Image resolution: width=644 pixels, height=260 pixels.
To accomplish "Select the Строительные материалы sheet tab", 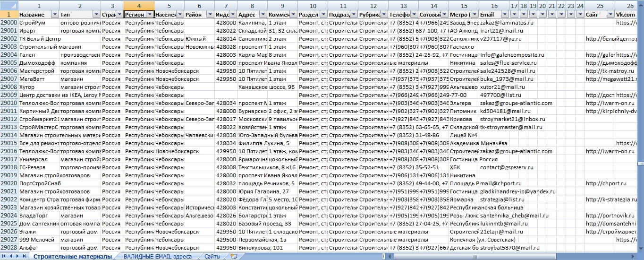I will [x=73, y=256].
